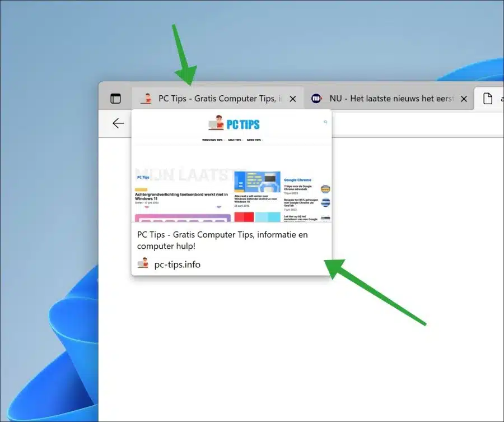Open WINDOWS TIPS menu in the preview
Screen dimensions: 504x422
click(213, 140)
